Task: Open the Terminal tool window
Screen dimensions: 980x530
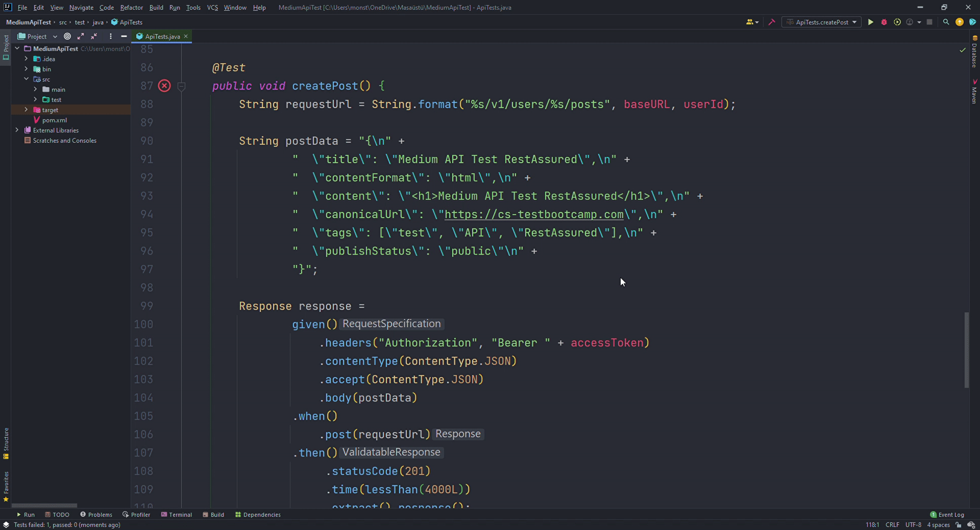Action: point(177,515)
